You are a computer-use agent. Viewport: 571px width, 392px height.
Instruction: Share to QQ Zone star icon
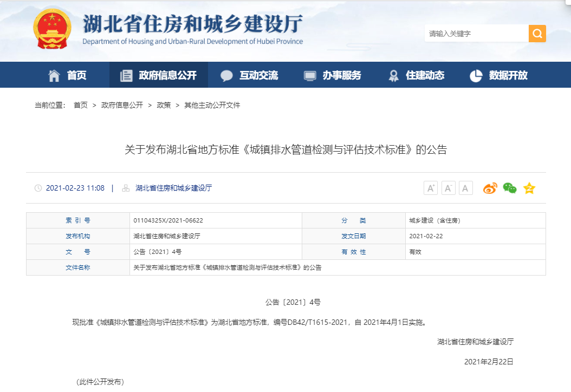click(x=529, y=188)
